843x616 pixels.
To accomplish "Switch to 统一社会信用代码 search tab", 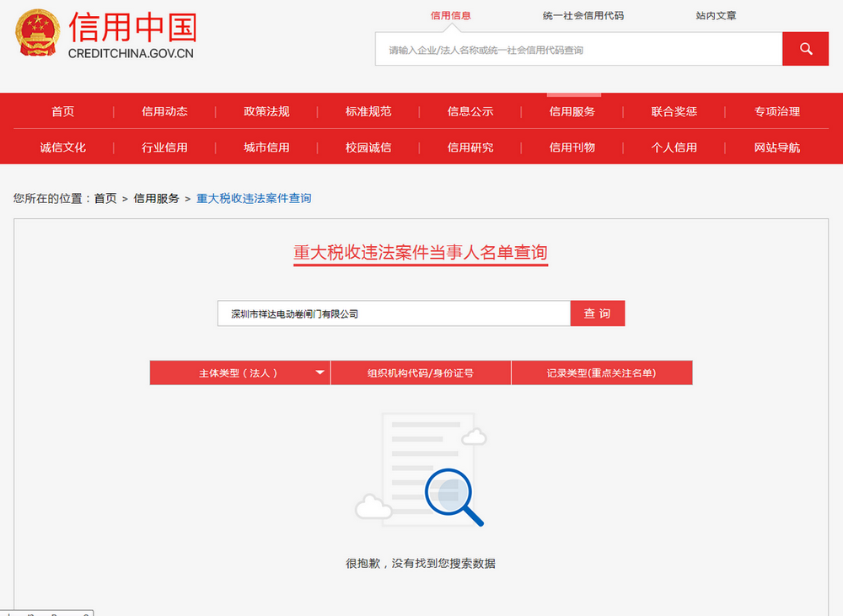I will coord(583,15).
